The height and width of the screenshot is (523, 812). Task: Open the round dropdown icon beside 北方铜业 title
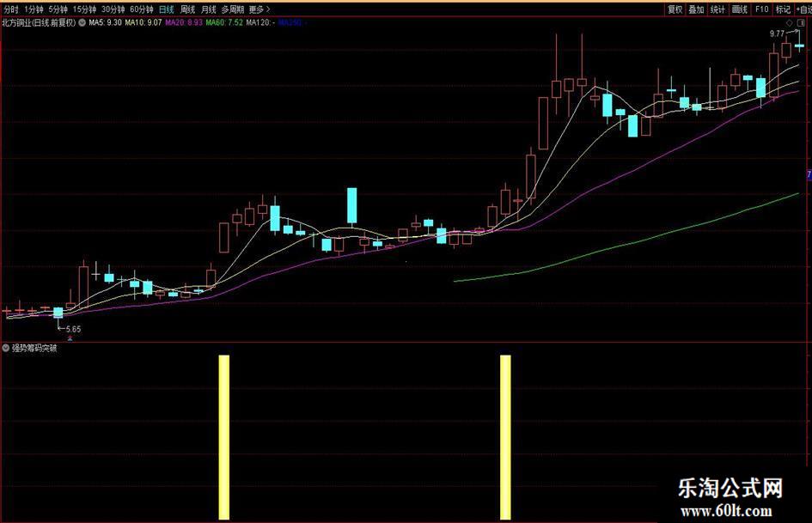tap(82, 23)
